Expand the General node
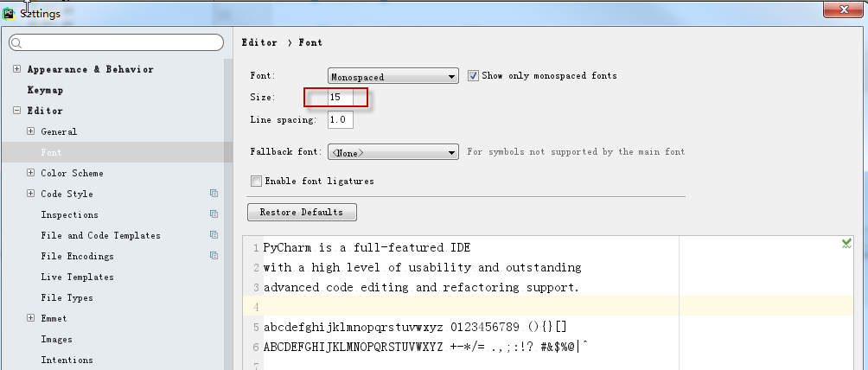Viewport: 868px width, 370px height. (x=30, y=131)
